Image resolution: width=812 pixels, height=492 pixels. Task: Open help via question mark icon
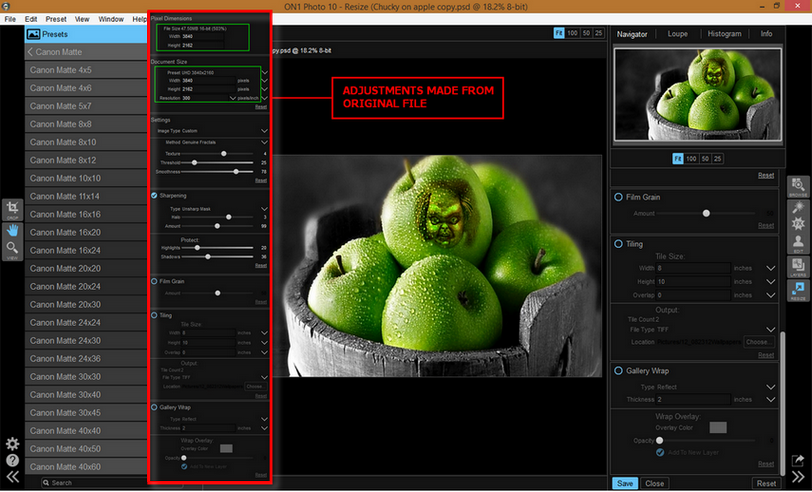pyautogui.click(x=12, y=460)
